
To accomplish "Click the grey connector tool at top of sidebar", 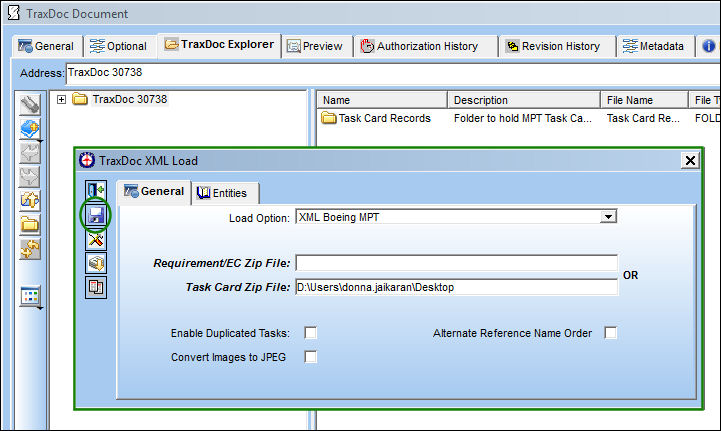I will (x=30, y=104).
